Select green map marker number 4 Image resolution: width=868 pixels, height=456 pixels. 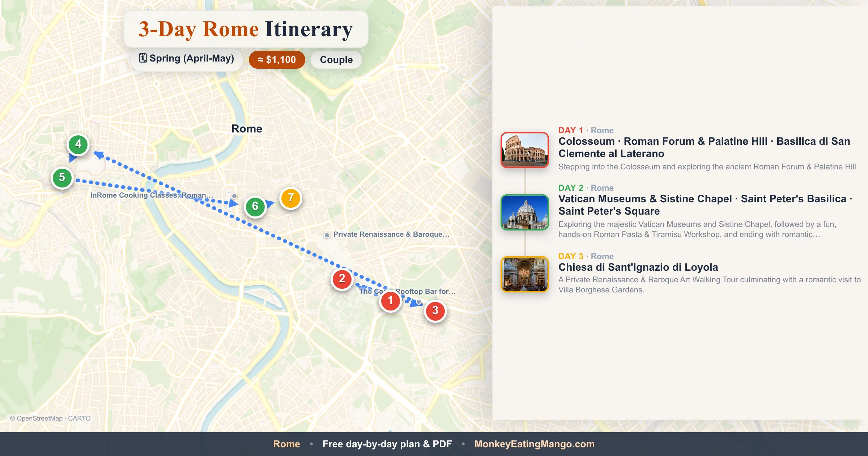[78, 144]
